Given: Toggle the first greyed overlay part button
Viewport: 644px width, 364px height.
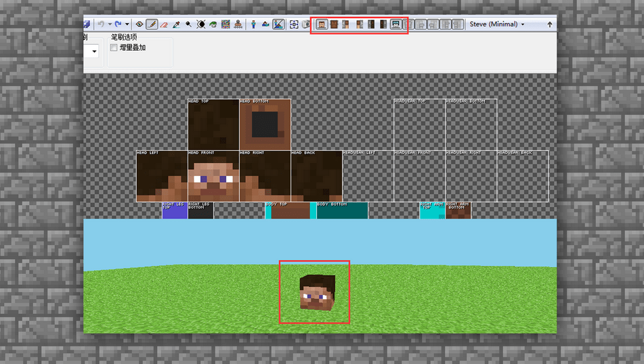Looking at the screenshot, I should tap(408, 24).
